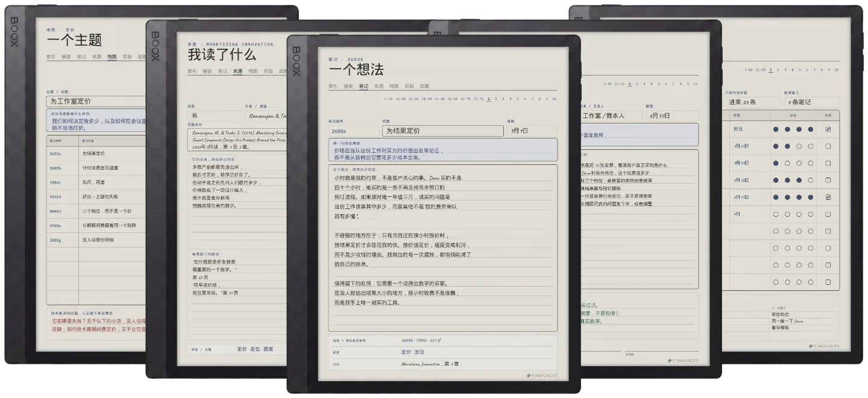Image resolution: width=868 pixels, height=398 pixels.
Task: Open the 笔记 tab on the 一个主题 page
Action: [81, 57]
